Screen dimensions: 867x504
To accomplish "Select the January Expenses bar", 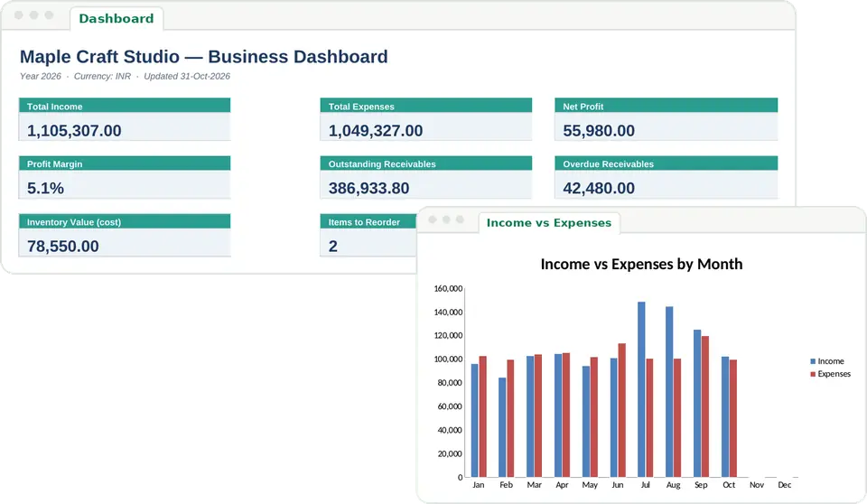I will pos(482,416).
